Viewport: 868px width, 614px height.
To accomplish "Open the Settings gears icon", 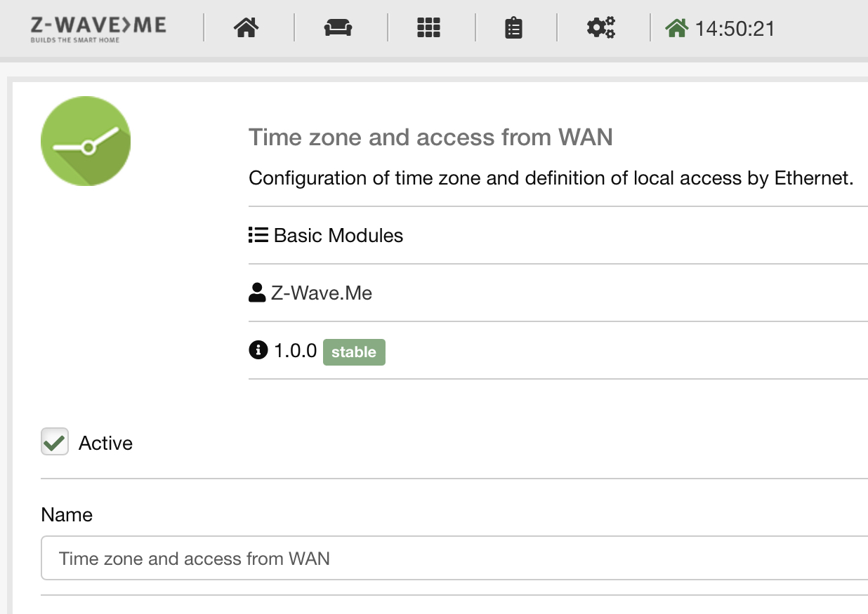I will (601, 28).
